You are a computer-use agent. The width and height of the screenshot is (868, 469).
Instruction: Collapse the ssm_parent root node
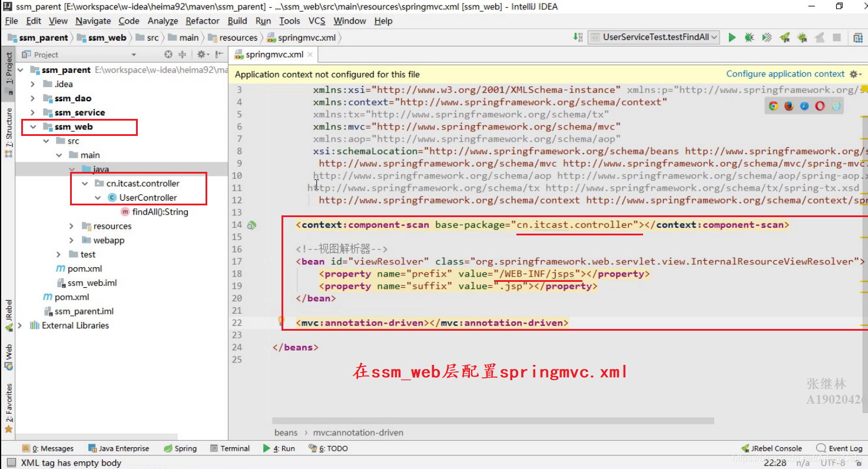click(x=21, y=70)
